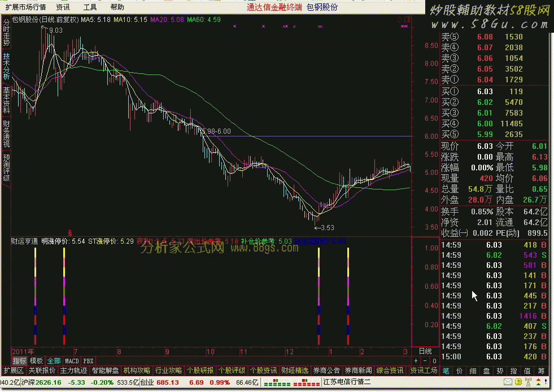Click the 0 reset button beside zoom controls
This screenshot has height=392, width=554.
[434, 361]
